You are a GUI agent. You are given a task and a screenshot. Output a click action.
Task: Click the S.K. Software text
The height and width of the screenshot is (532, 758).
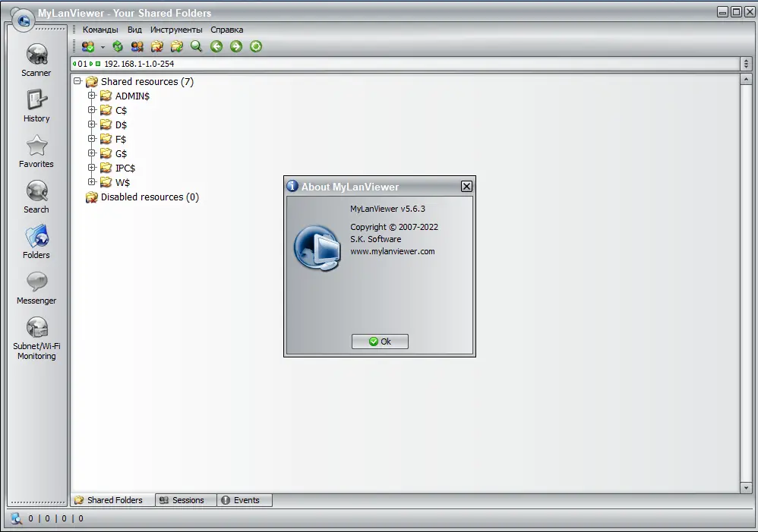(x=376, y=239)
